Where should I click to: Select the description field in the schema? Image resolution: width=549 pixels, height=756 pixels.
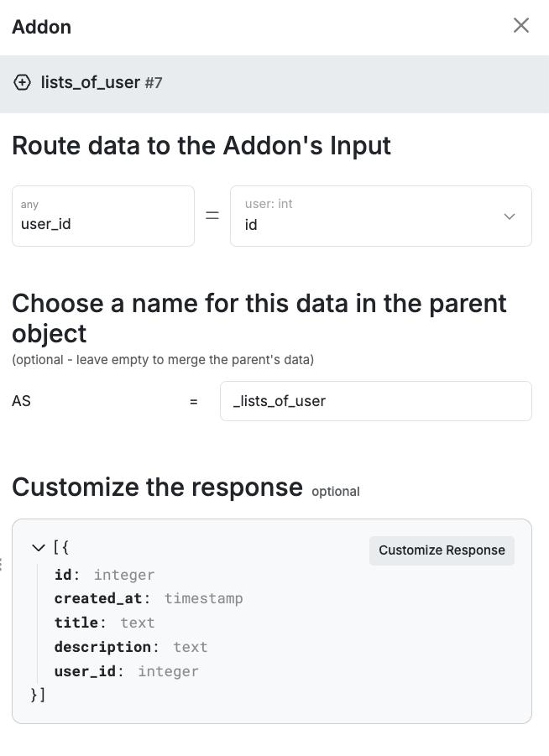point(102,647)
